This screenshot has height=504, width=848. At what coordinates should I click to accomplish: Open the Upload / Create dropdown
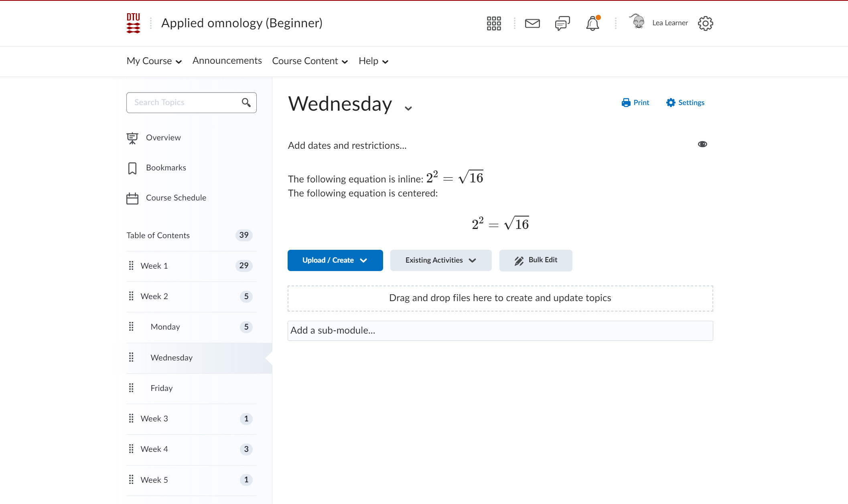[x=335, y=260]
